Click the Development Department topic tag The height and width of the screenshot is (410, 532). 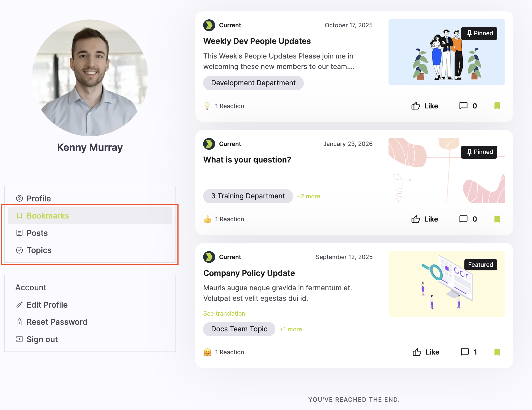pos(253,83)
